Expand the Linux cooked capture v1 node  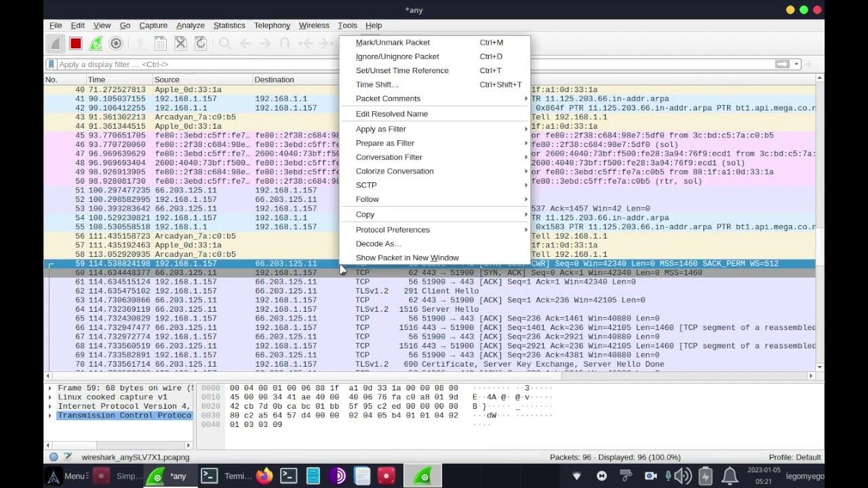(x=50, y=397)
